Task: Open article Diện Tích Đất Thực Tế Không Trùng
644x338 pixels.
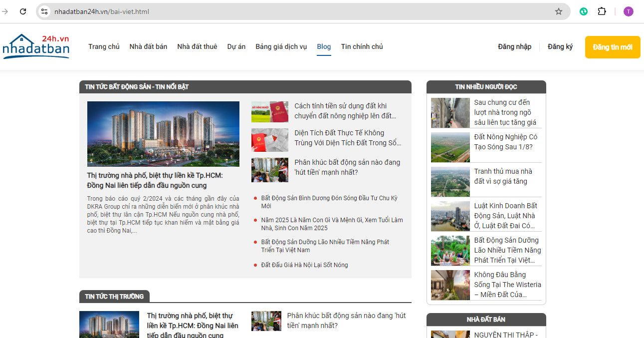Action: click(x=348, y=138)
